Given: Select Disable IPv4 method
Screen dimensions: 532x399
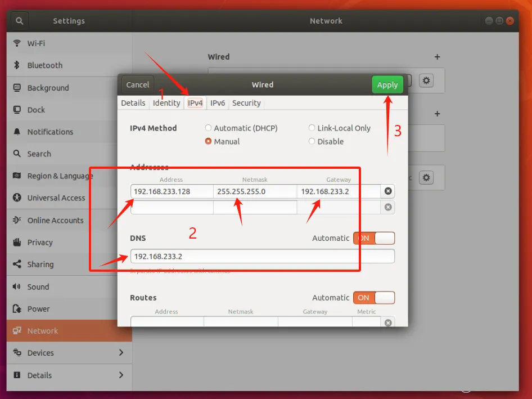Looking at the screenshot, I should pyautogui.click(x=326, y=141).
